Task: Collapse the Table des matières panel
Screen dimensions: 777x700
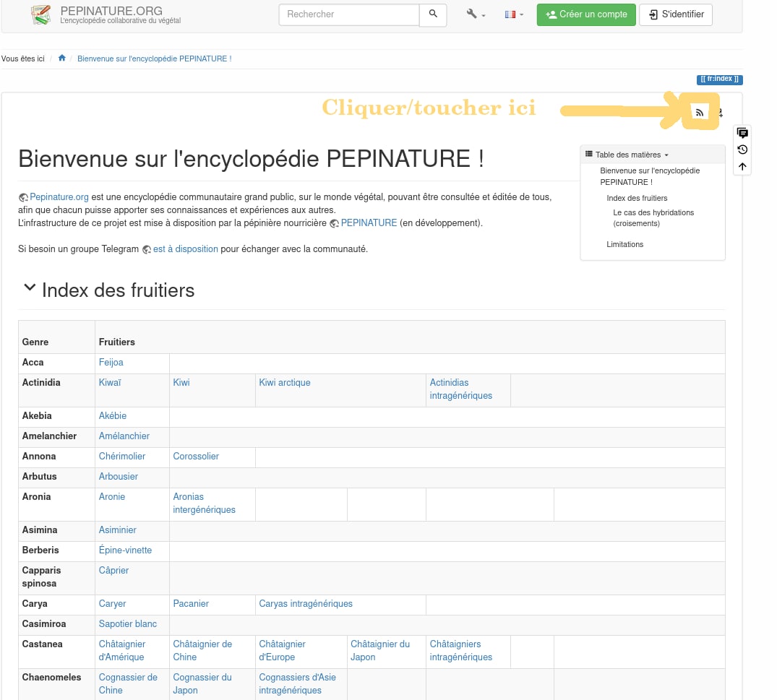Action: click(x=627, y=155)
